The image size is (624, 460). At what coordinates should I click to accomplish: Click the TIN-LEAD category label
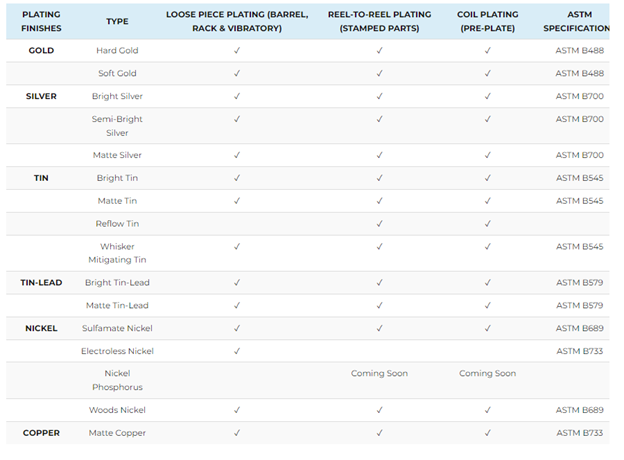coord(41,283)
